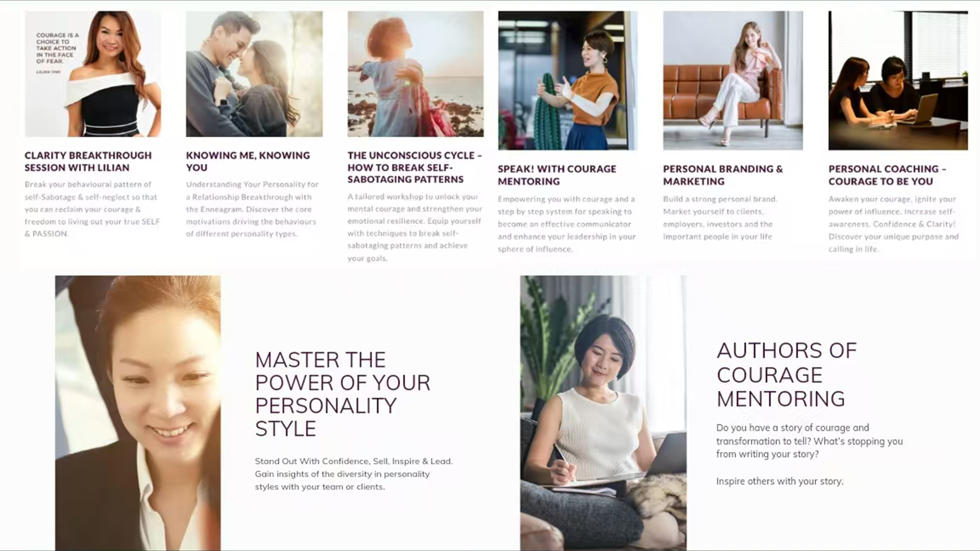Image resolution: width=980 pixels, height=551 pixels.
Task: Click the woman writing on couch image
Action: [x=603, y=413]
